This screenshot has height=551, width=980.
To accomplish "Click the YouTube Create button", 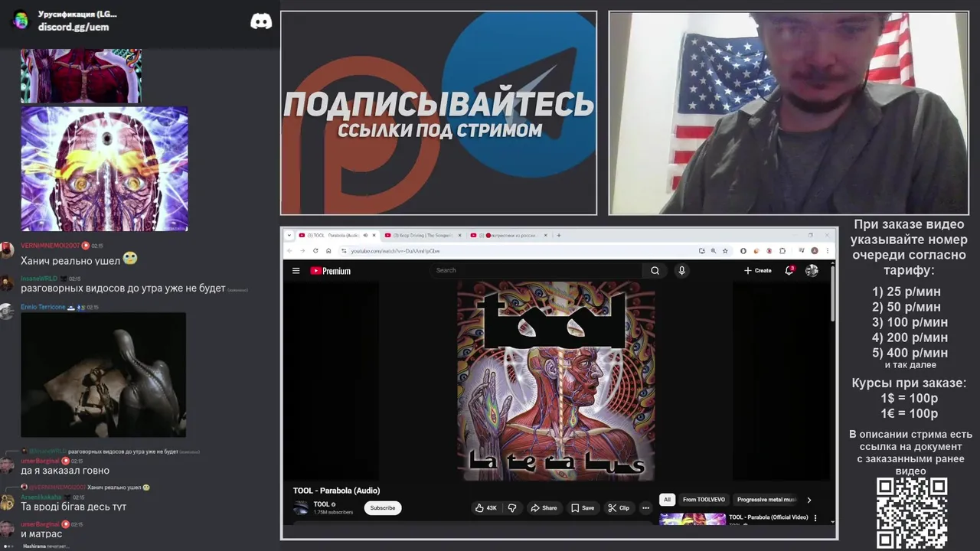I will 757,270.
